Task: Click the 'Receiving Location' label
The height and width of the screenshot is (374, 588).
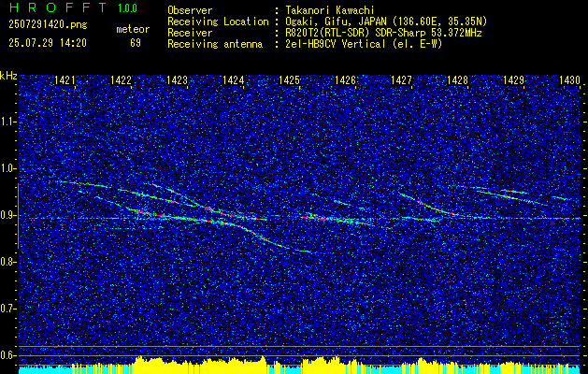Action: pyautogui.click(x=218, y=22)
